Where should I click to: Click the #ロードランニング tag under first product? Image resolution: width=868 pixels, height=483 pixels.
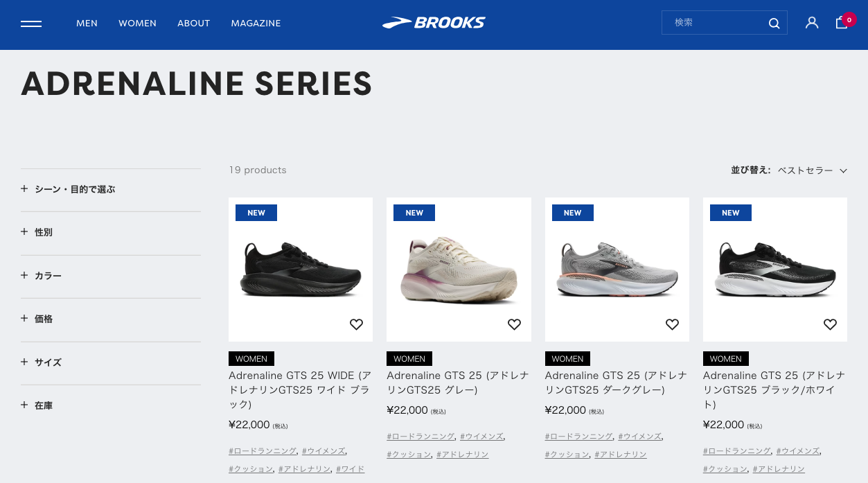pyautogui.click(x=263, y=451)
